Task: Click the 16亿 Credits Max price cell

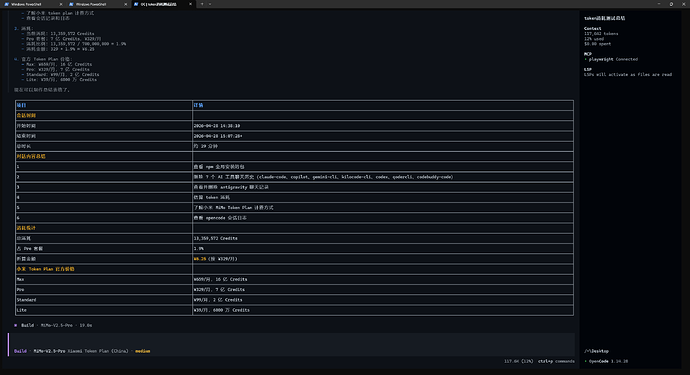Action: (383, 279)
